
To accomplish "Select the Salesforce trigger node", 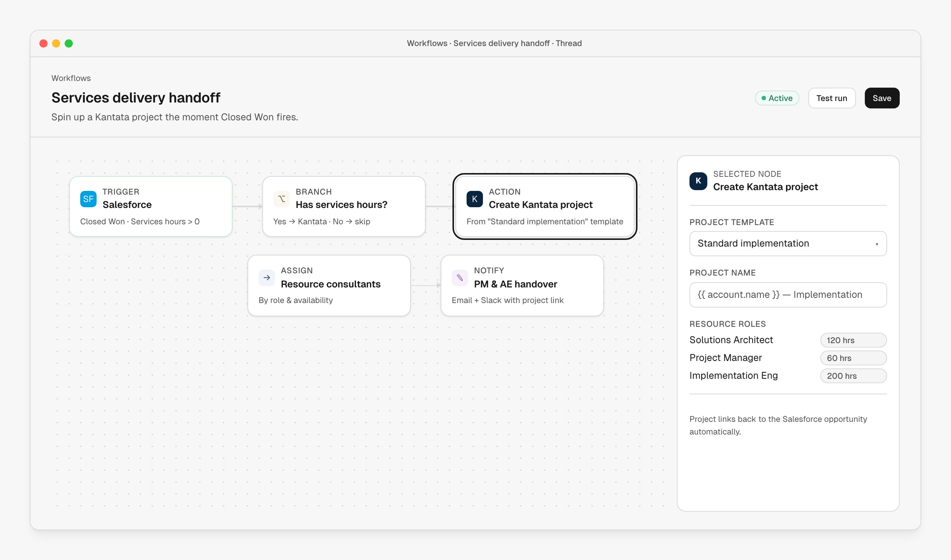I will (x=150, y=206).
